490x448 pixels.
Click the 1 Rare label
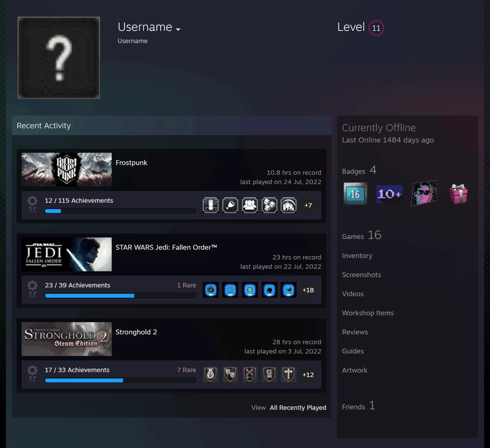(187, 285)
